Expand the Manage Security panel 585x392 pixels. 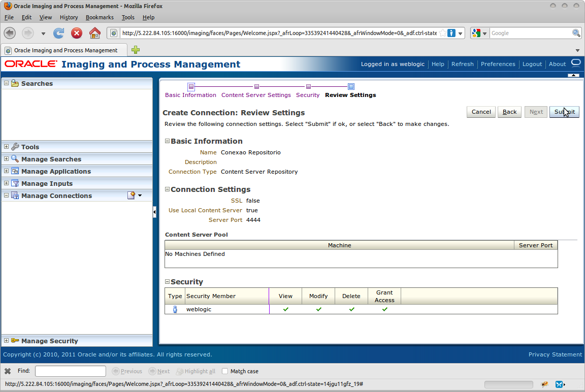click(x=6, y=340)
